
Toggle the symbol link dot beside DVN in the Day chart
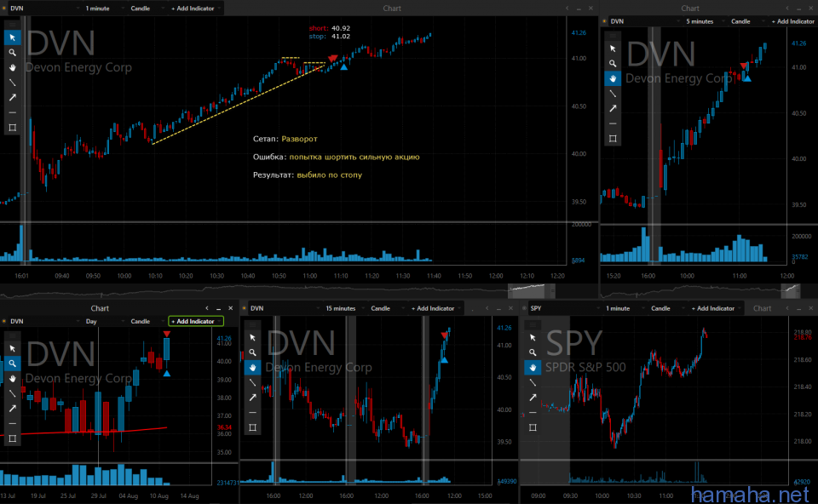click(4, 322)
